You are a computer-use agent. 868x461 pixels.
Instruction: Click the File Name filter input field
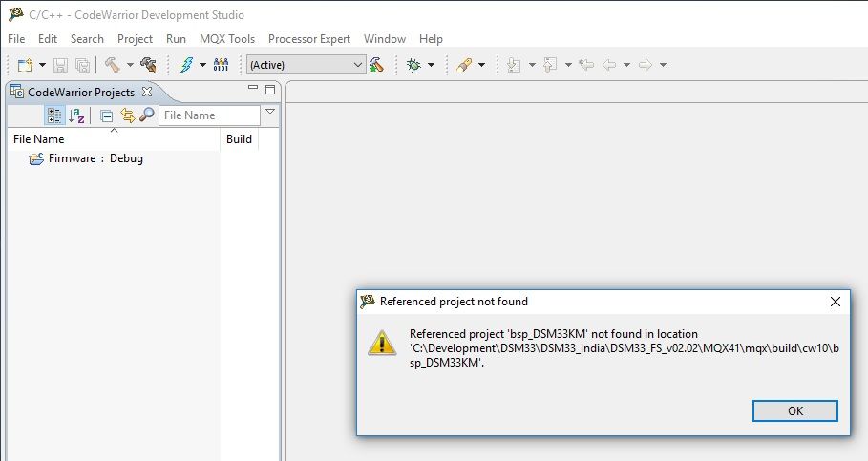point(209,115)
